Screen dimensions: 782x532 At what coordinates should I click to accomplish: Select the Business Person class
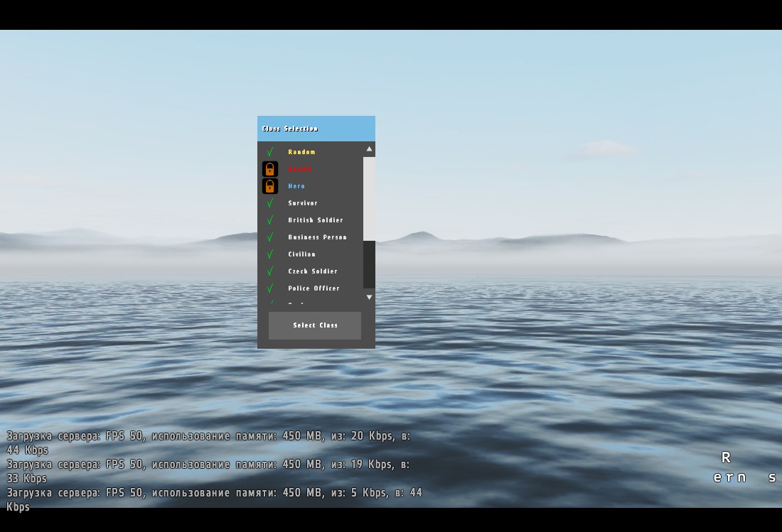point(310,237)
